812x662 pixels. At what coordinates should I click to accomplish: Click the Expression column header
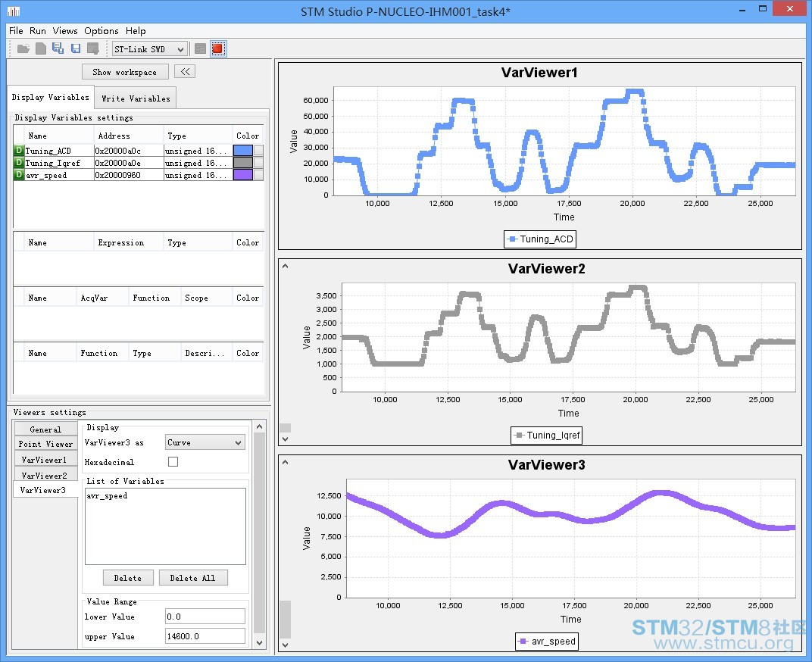point(129,242)
